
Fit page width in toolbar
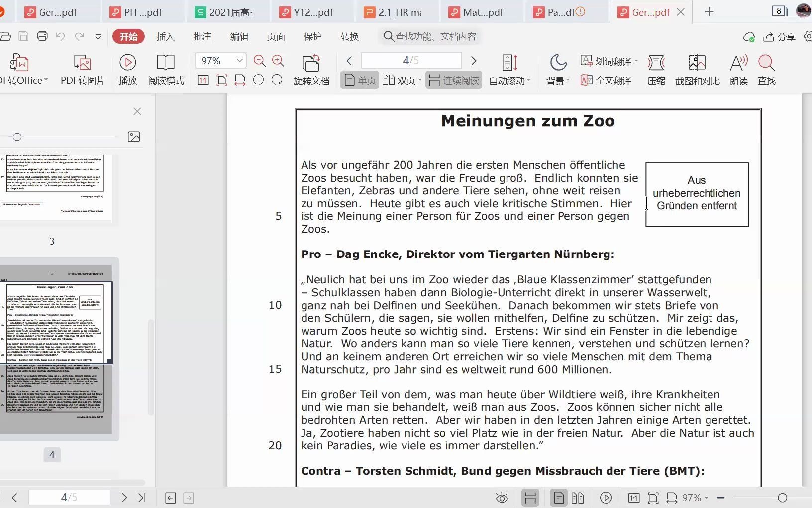(x=240, y=80)
